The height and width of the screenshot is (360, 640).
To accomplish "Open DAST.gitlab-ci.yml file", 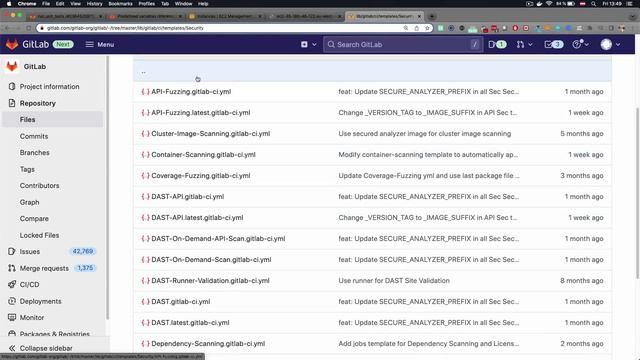I will (x=180, y=302).
